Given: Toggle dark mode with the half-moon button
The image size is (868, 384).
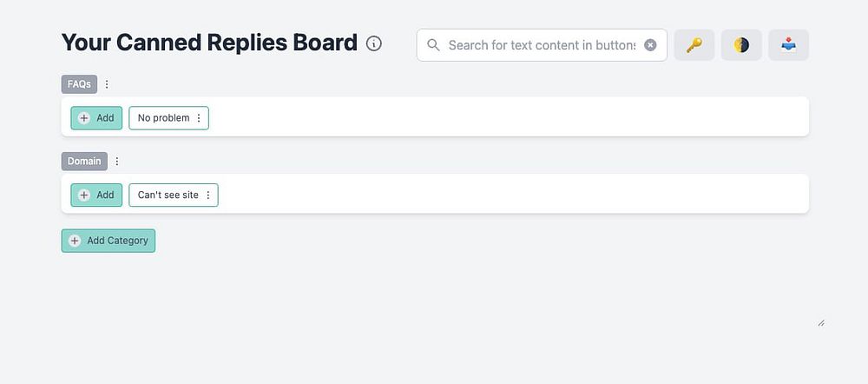Looking at the screenshot, I should click(x=741, y=45).
